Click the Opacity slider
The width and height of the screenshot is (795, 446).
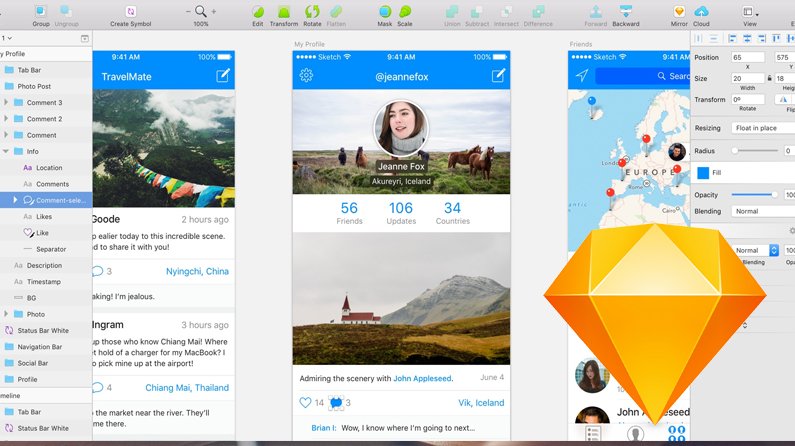[754, 195]
